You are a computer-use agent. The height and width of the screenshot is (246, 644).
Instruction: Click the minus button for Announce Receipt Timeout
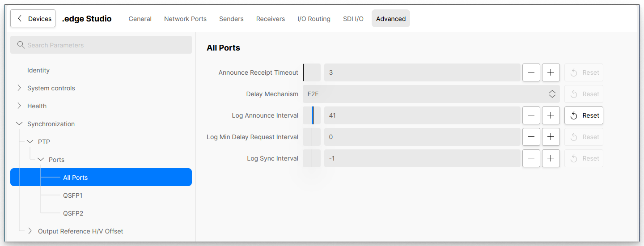click(531, 72)
